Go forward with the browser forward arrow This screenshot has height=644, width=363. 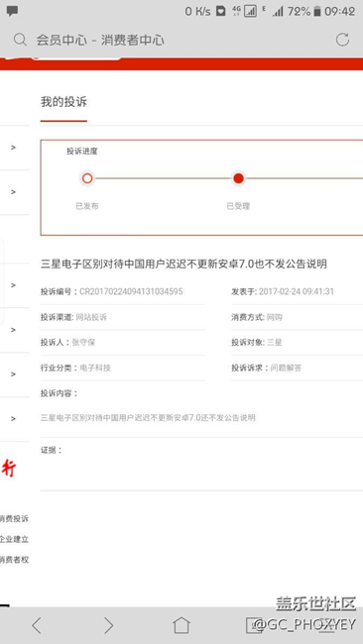[x=108, y=625]
